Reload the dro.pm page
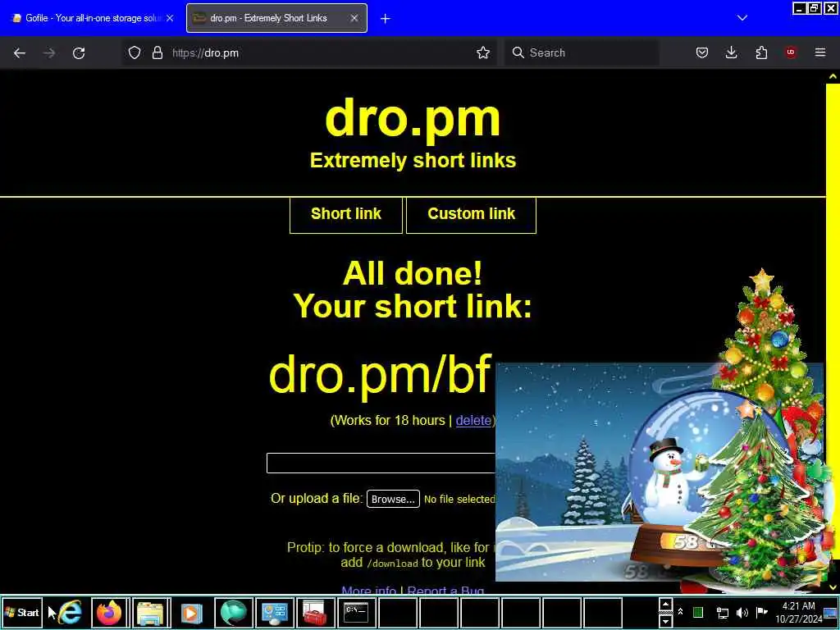Image resolution: width=840 pixels, height=630 pixels. 79,53
